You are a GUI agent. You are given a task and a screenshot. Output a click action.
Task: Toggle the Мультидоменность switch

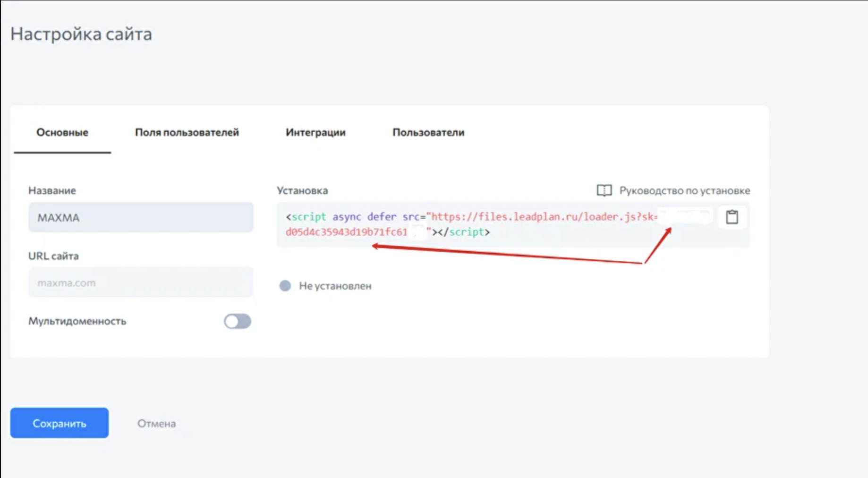(238, 322)
